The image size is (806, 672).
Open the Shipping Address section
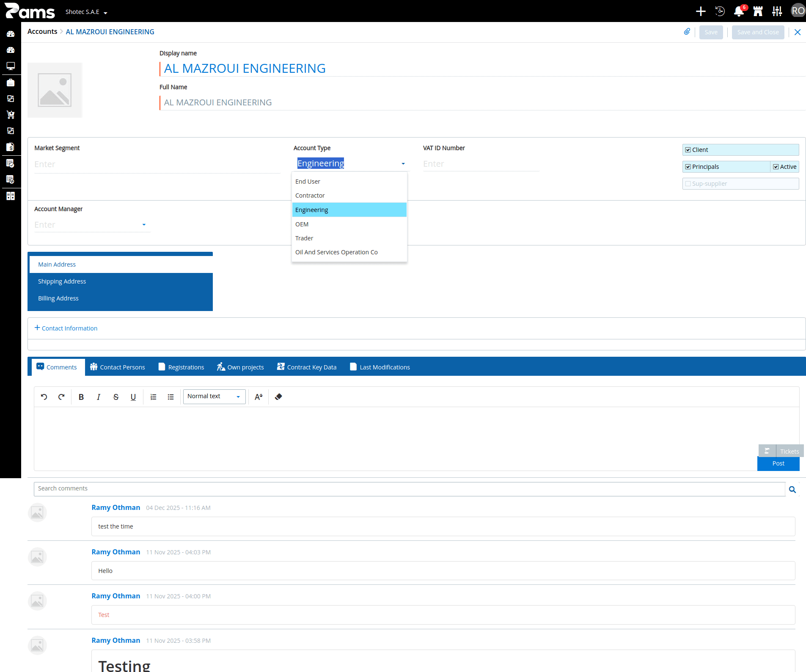pyautogui.click(x=121, y=281)
